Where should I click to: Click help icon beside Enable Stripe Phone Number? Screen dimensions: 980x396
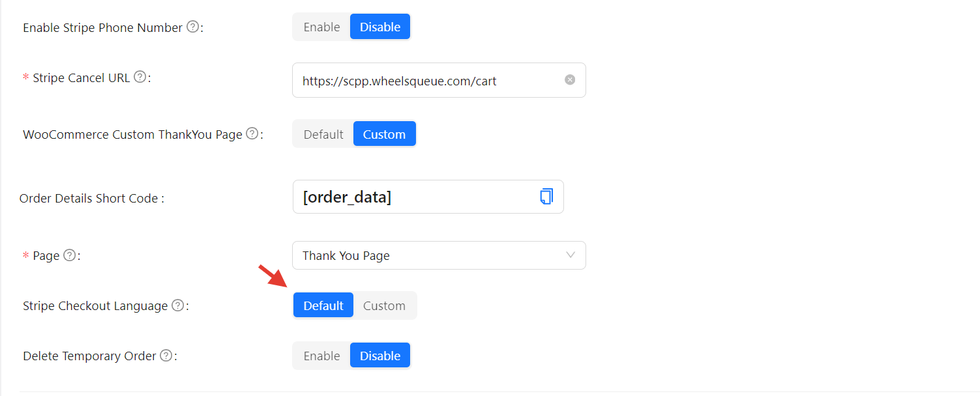pyautogui.click(x=192, y=27)
